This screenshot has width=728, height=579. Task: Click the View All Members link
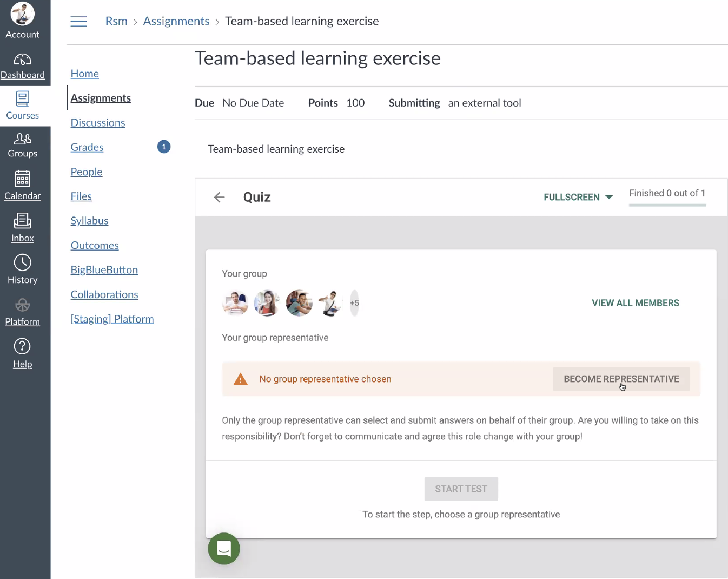point(635,303)
